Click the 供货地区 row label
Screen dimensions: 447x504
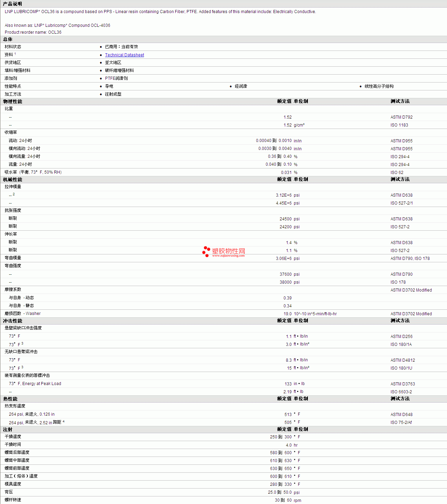pos(13,63)
